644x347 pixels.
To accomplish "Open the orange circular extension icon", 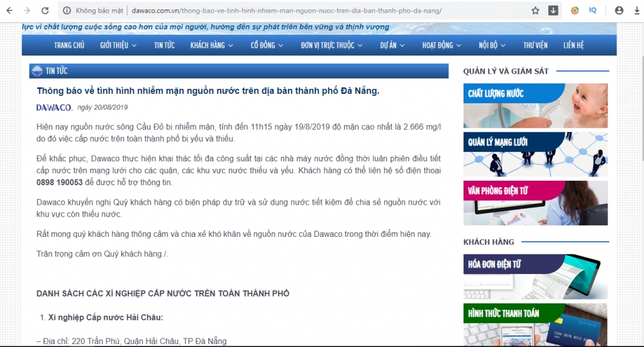I will [575, 11].
